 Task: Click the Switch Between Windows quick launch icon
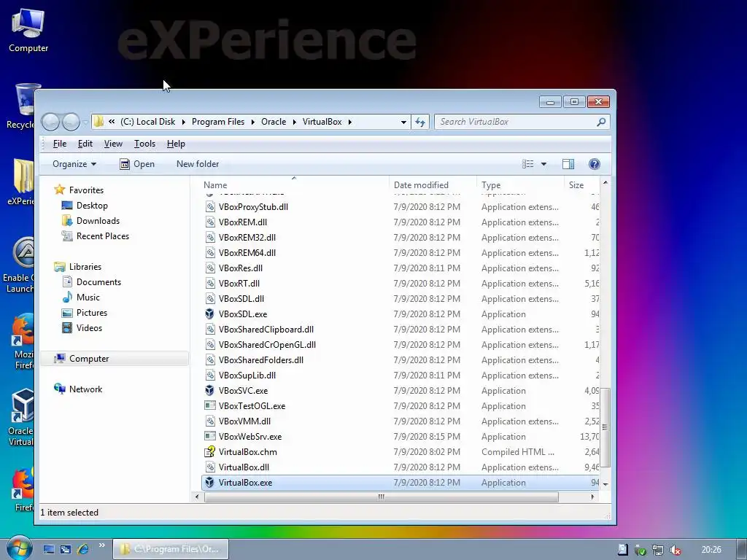(66, 549)
